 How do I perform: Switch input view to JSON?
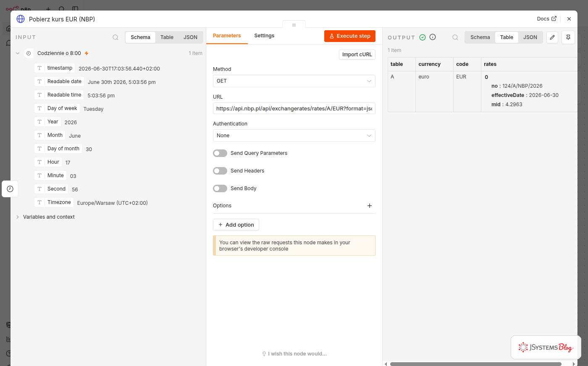pyautogui.click(x=190, y=37)
